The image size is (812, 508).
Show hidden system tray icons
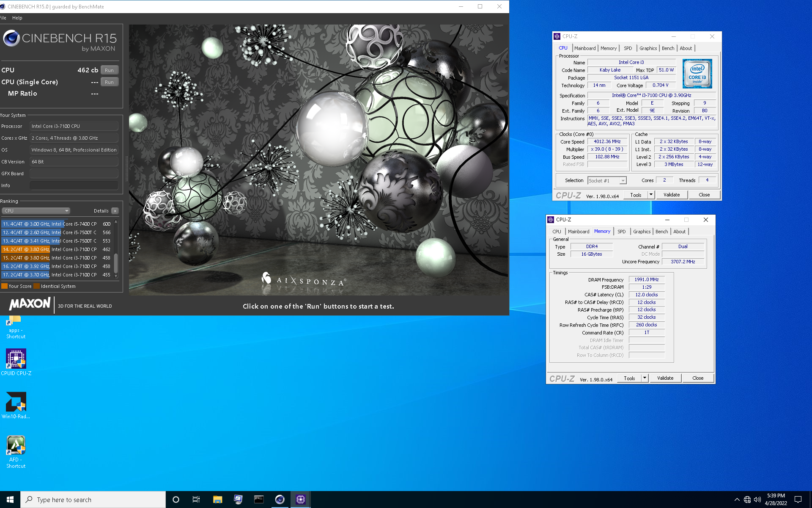coord(737,500)
